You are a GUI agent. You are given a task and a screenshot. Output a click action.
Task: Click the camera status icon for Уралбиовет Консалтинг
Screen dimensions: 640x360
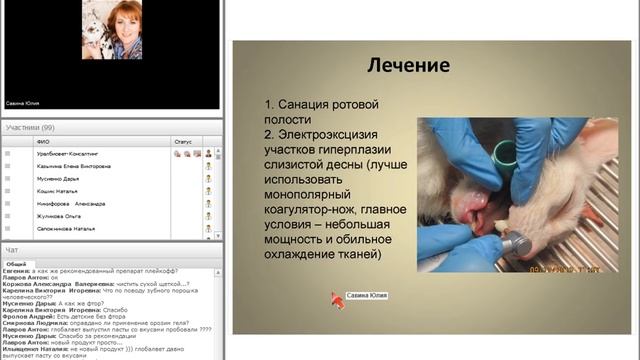187,154
